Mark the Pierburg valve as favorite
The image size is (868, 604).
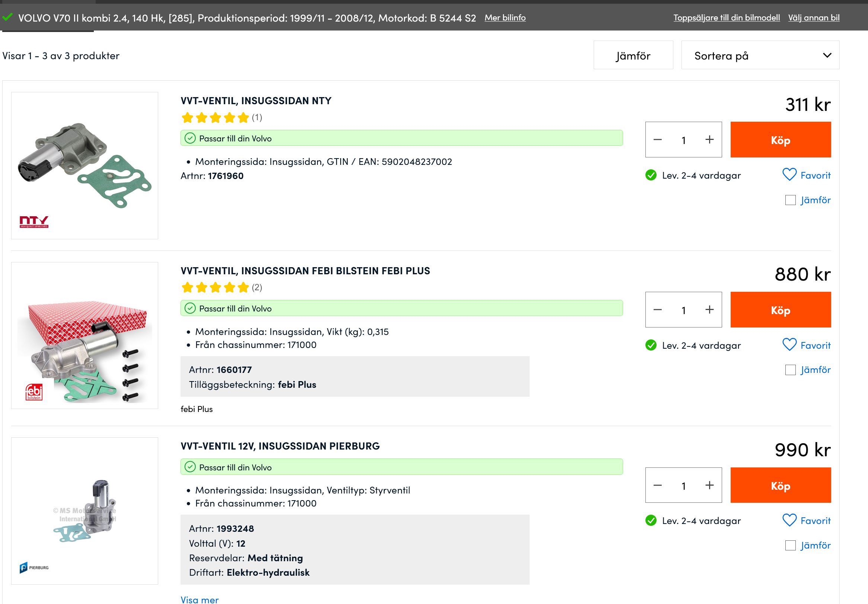tap(806, 520)
